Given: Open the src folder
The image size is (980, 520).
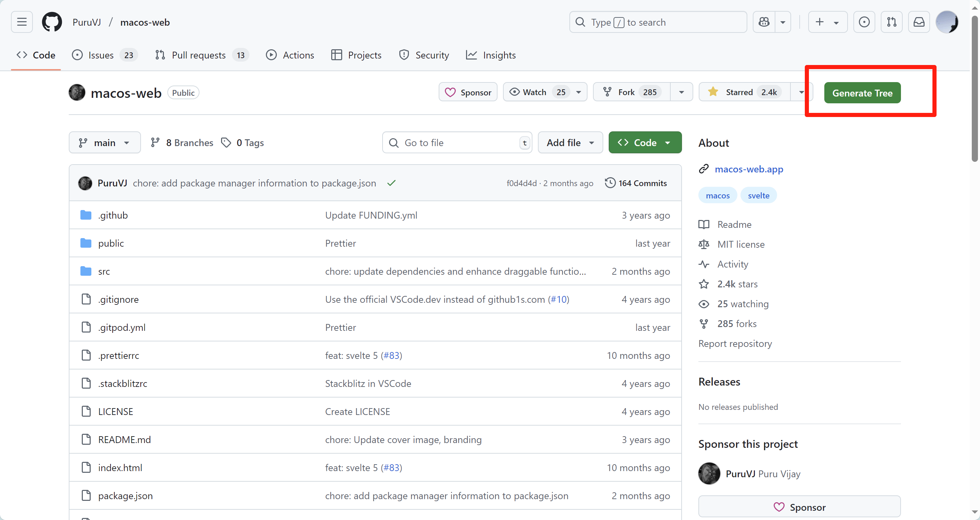Looking at the screenshot, I should coord(104,271).
